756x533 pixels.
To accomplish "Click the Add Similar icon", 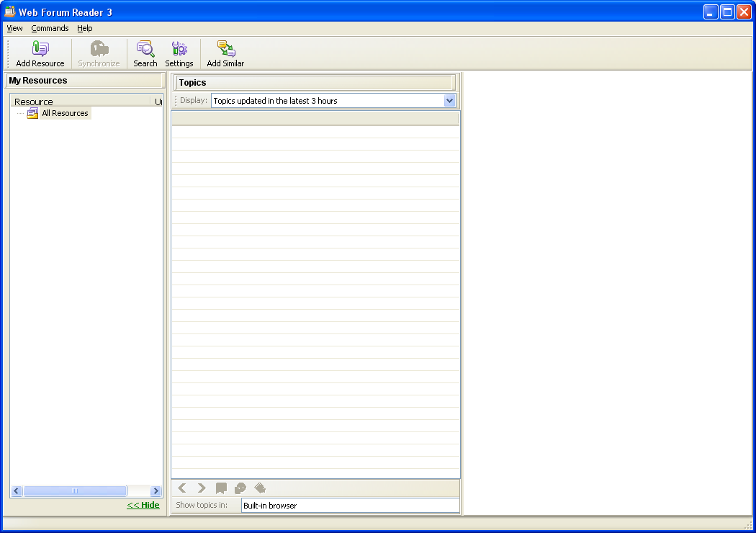I will (x=225, y=50).
